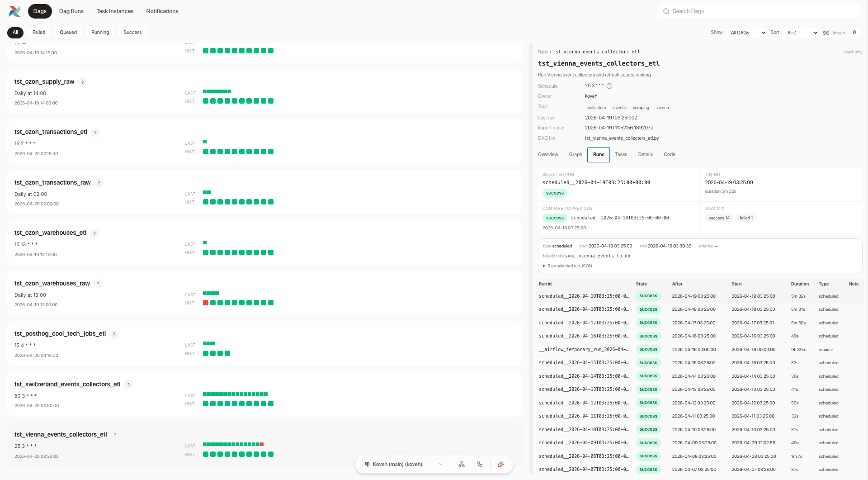Focus the Search Dags input field
The image size is (868, 480).
coord(759,11)
